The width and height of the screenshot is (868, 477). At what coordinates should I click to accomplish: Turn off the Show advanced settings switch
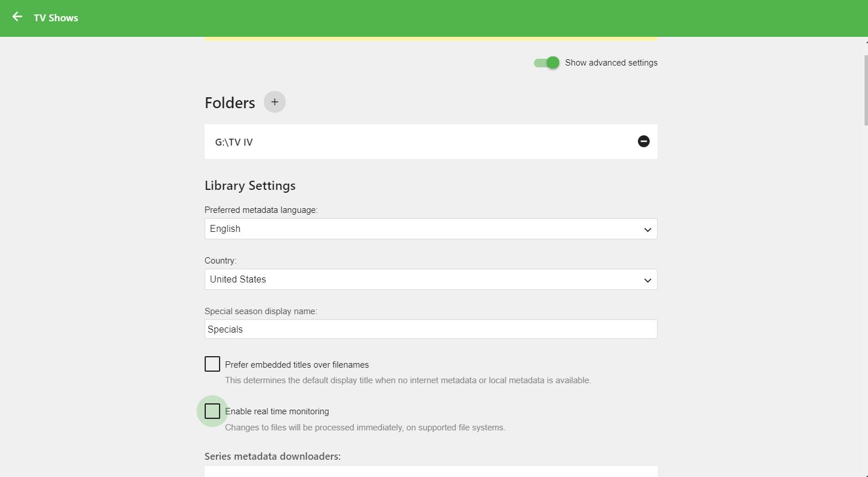tap(547, 63)
